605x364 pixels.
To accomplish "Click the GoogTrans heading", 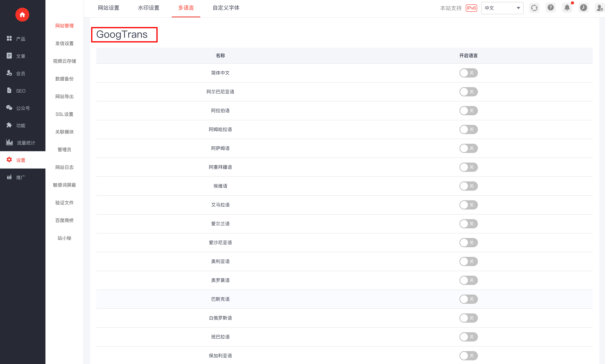I will (x=122, y=34).
